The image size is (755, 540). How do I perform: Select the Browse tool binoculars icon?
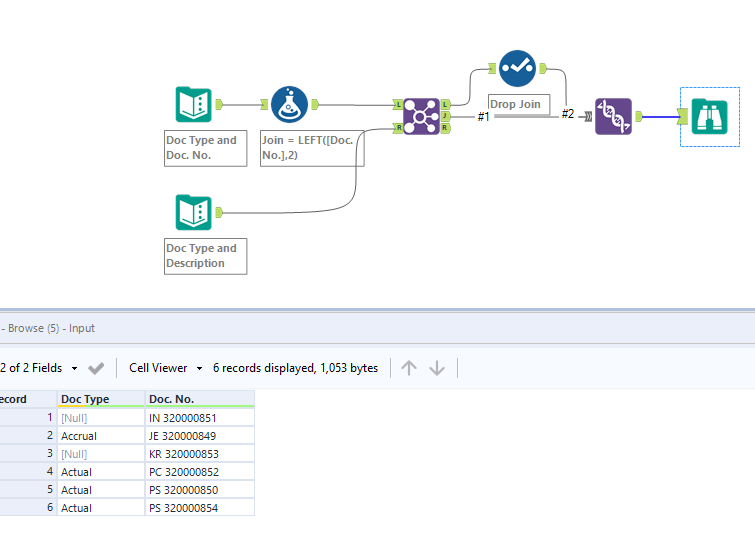(x=709, y=117)
